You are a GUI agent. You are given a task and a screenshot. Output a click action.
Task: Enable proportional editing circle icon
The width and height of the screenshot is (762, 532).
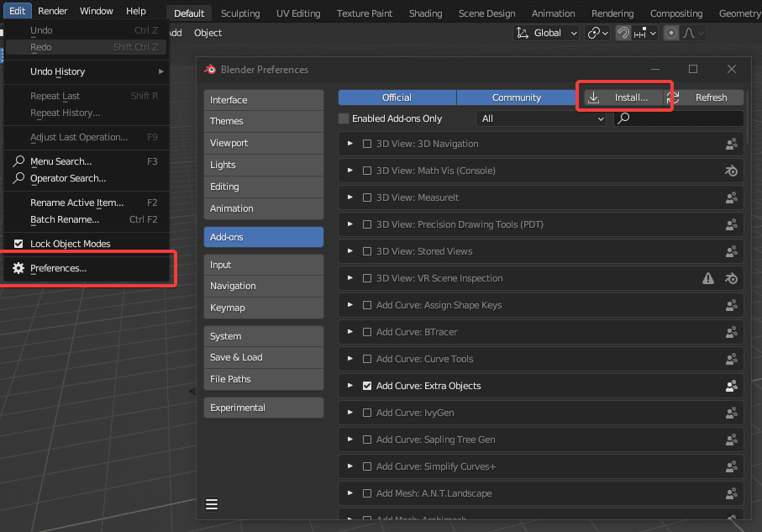(x=671, y=33)
